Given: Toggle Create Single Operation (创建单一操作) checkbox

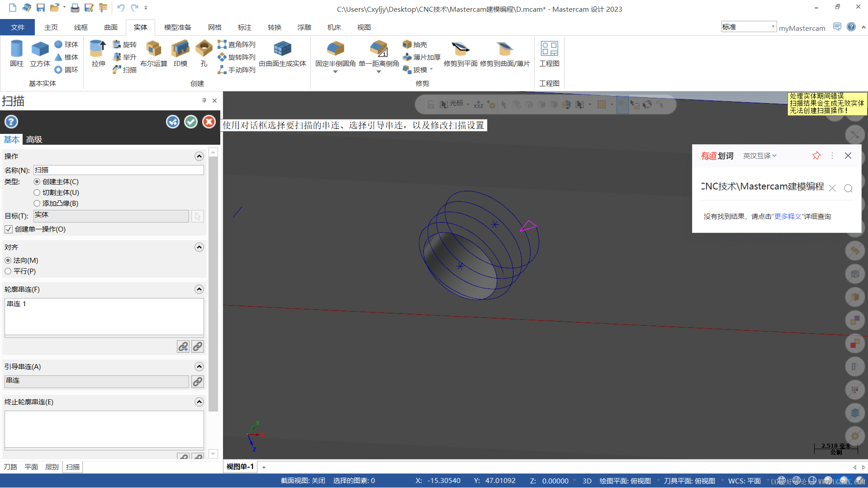Looking at the screenshot, I should pyautogui.click(x=9, y=229).
